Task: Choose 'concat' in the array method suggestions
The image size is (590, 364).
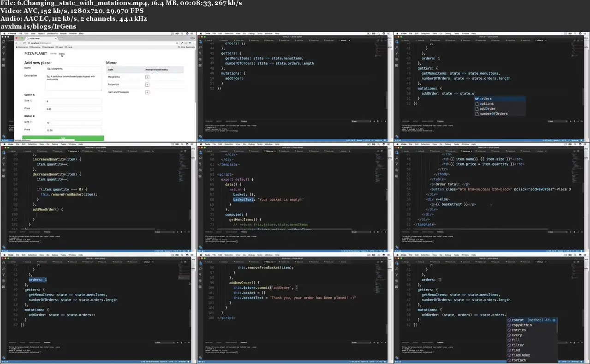Action: (x=531, y=320)
